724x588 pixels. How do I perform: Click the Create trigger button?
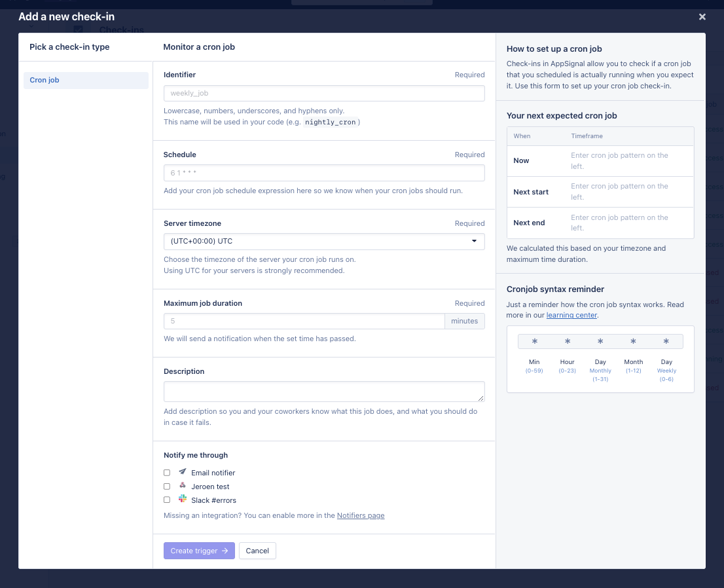pos(199,551)
